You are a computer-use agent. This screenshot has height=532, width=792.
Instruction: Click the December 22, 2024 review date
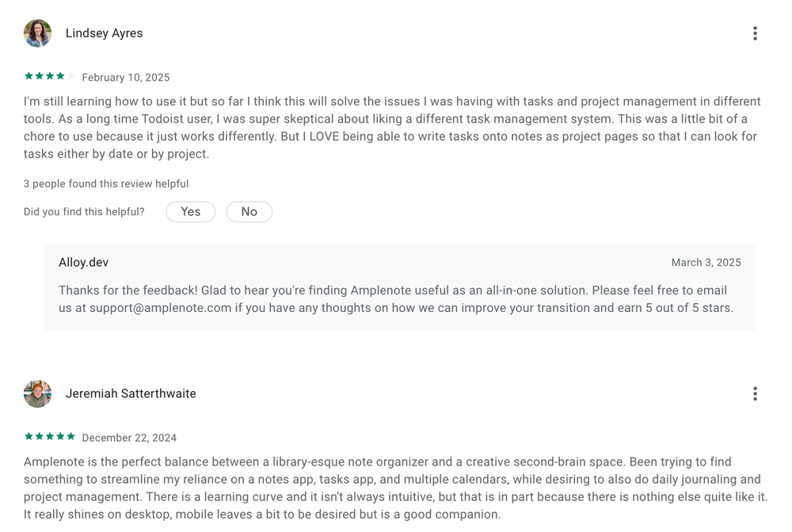(129, 438)
